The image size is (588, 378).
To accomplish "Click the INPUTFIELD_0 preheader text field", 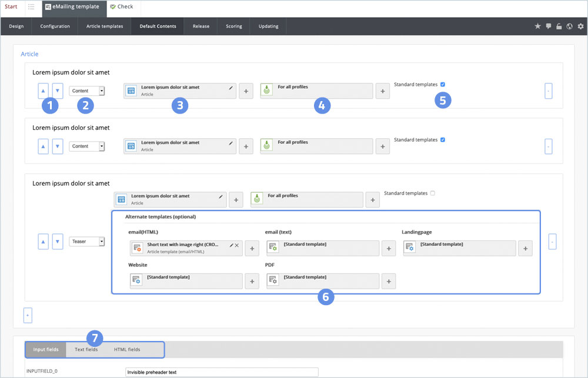I will [x=222, y=372].
